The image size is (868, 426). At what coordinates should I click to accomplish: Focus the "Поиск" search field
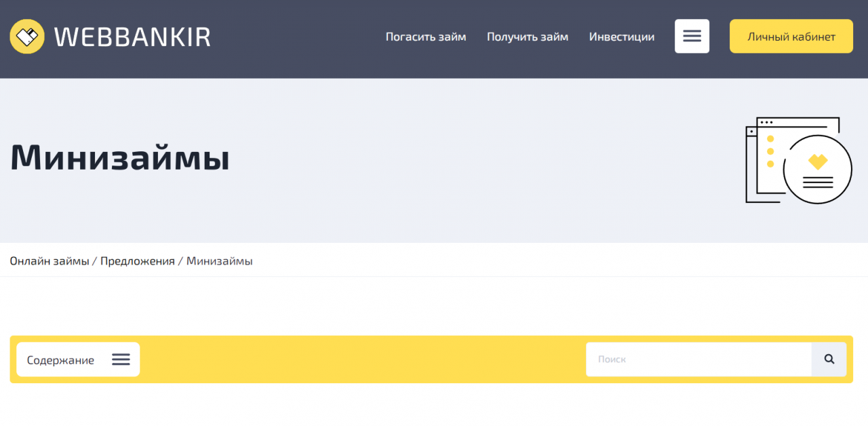[698, 360]
